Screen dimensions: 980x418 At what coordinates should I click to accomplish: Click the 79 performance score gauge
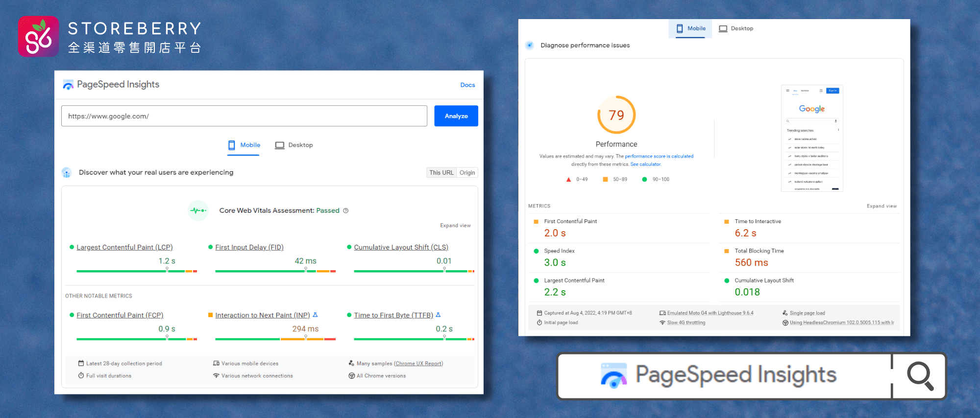coord(616,115)
